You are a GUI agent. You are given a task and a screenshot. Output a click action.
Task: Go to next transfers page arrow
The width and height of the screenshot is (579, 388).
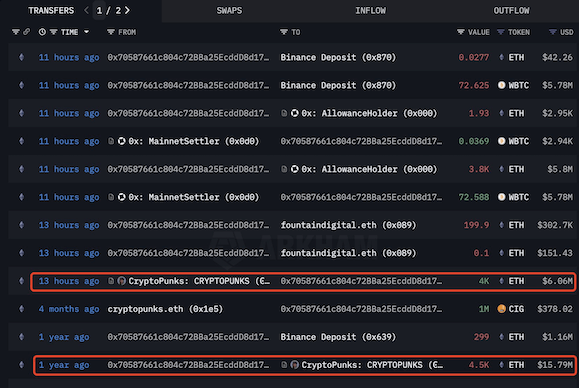[127, 10]
